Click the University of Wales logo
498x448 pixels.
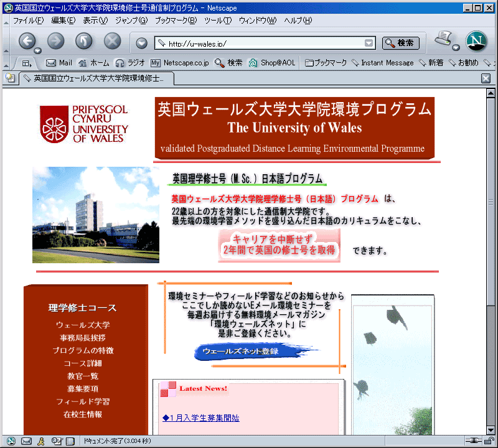(x=84, y=124)
